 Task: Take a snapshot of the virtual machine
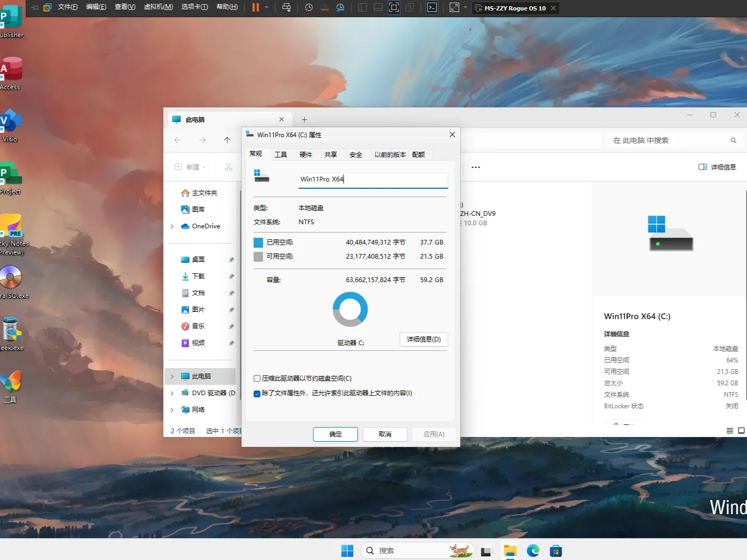(309, 7)
